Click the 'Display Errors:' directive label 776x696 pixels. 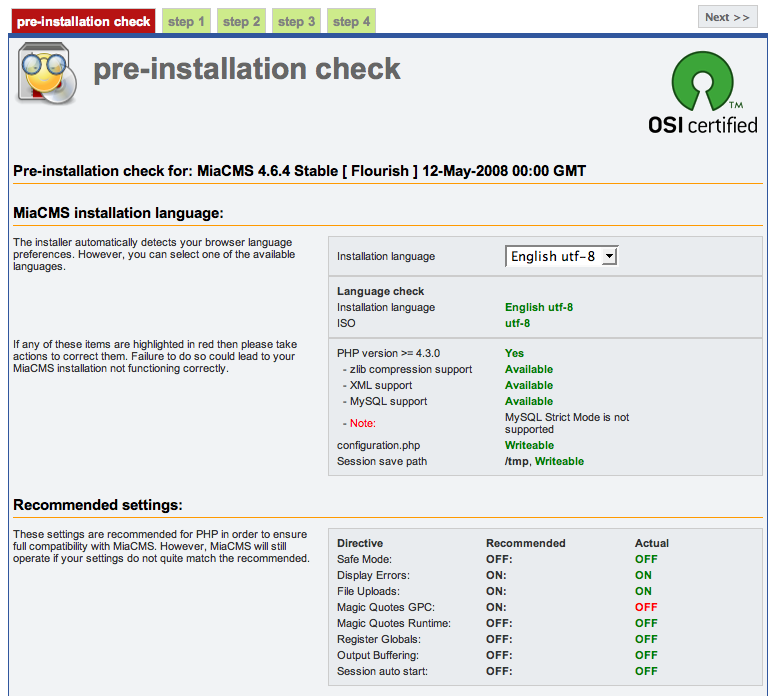[x=373, y=575]
